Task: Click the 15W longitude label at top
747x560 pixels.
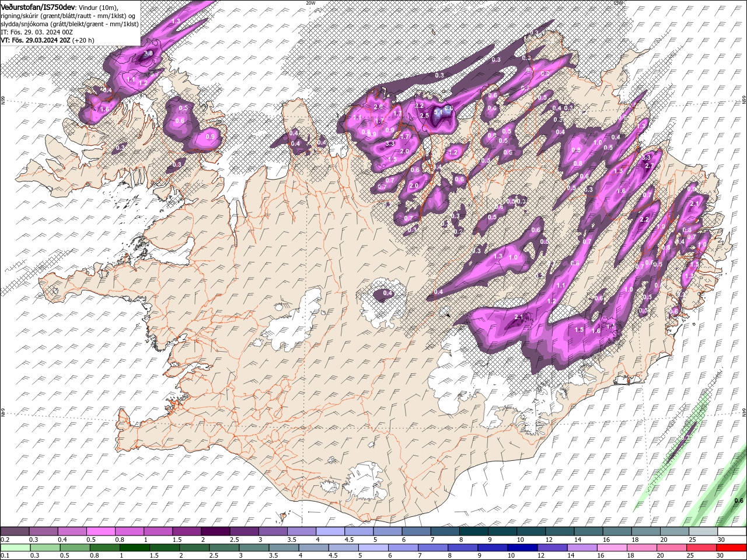Action: [618, 3]
